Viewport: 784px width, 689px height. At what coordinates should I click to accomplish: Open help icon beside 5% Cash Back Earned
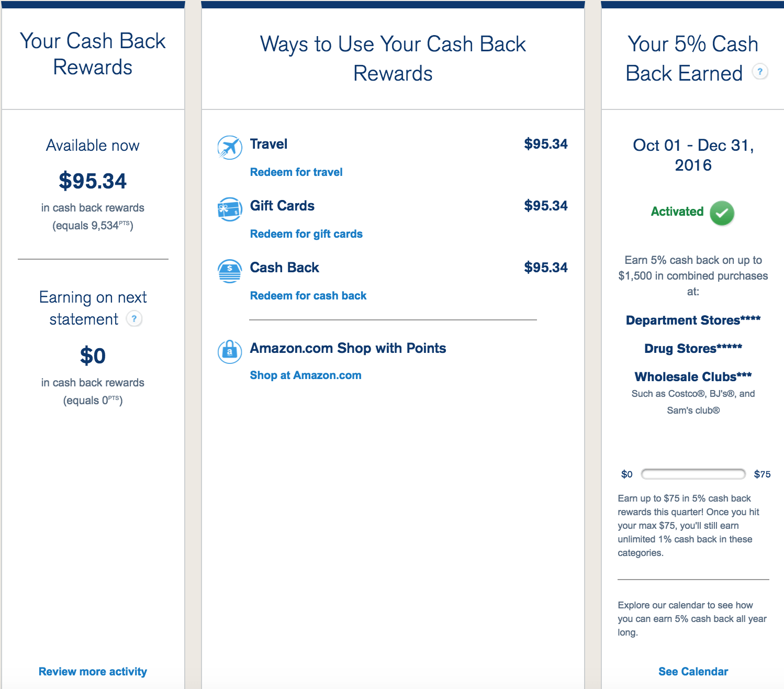[x=760, y=71]
